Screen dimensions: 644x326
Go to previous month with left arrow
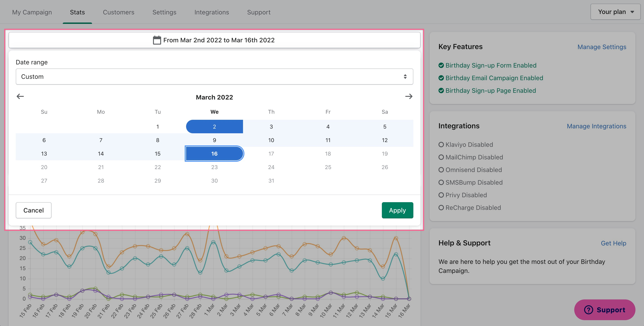point(20,96)
